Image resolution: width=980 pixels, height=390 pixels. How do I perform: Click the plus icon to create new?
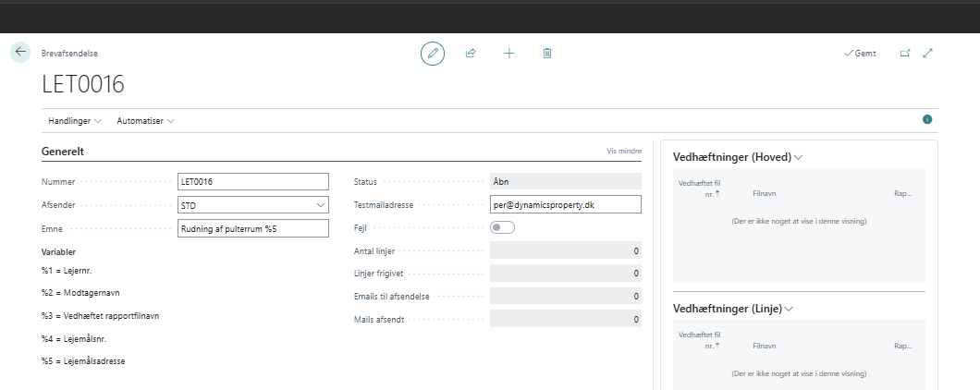(x=508, y=54)
